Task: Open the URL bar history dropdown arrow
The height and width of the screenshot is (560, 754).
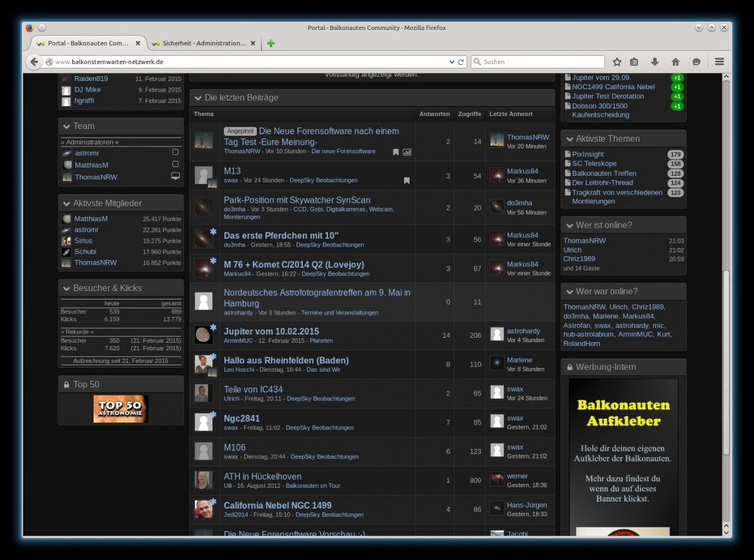Action: (451, 62)
